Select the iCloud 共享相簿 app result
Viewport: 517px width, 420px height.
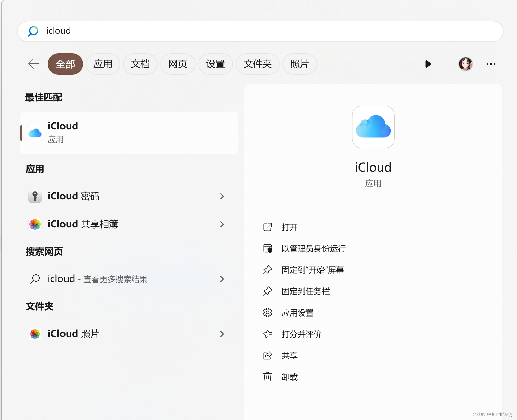(x=129, y=224)
